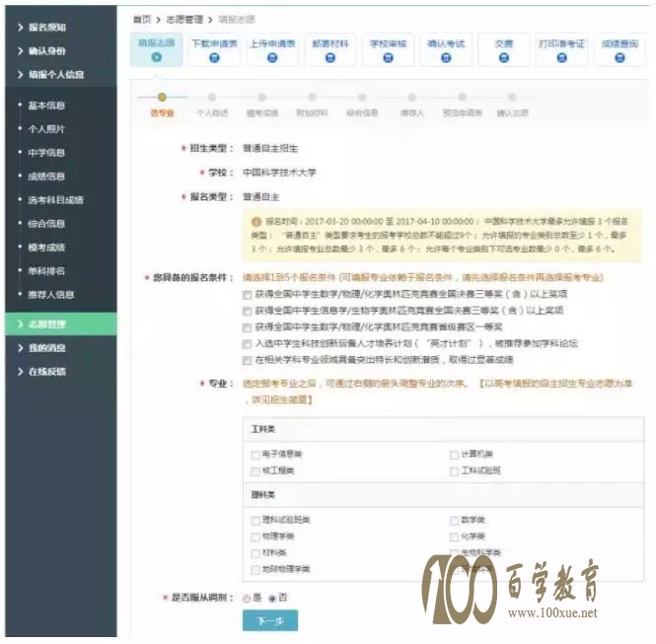The width and height of the screenshot is (656, 644).
Task: Click the 模考成绩 progress dot
Action: click(x=262, y=98)
